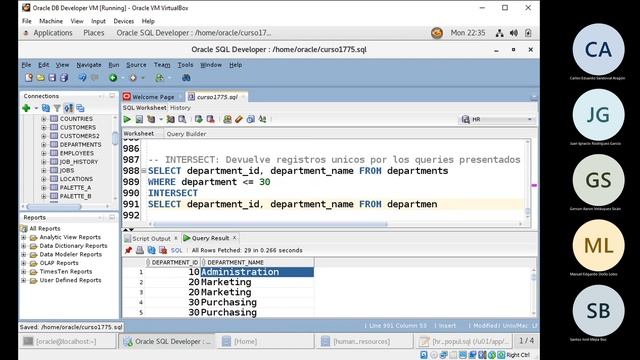The image size is (640, 360).
Task: Expand the OLAP Reports folder
Action: pos(24,263)
